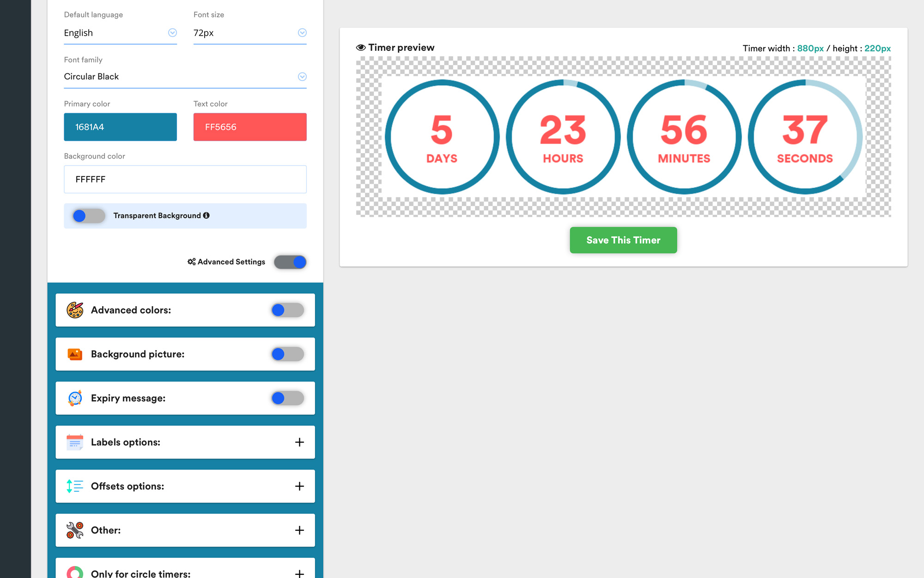Turn on the Expiry message switch

pyautogui.click(x=287, y=398)
